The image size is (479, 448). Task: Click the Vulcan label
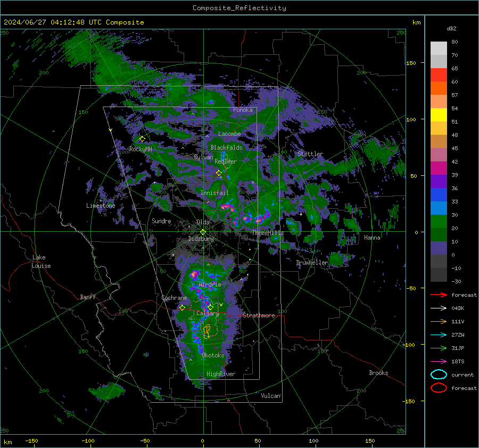point(271,396)
